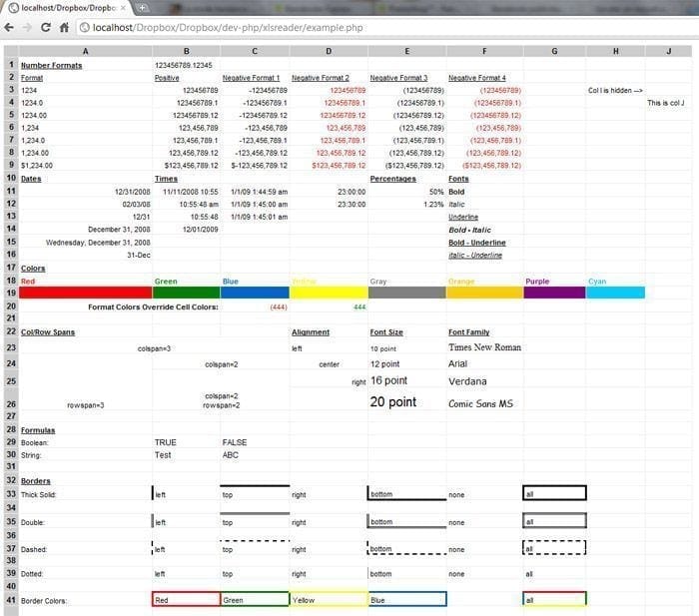Click the 'colspan=3' cell
Image resolution: width=699 pixels, height=616 pixels.
154,348
